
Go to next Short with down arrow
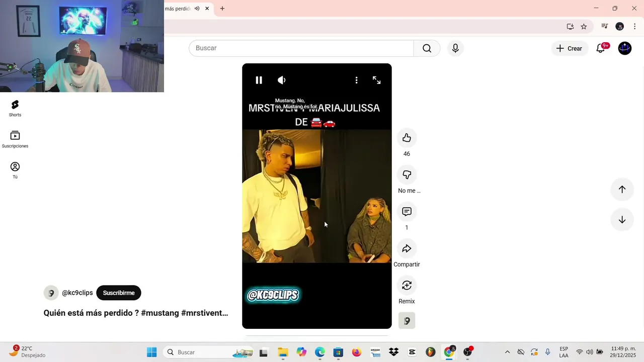(x=622, y=220)
